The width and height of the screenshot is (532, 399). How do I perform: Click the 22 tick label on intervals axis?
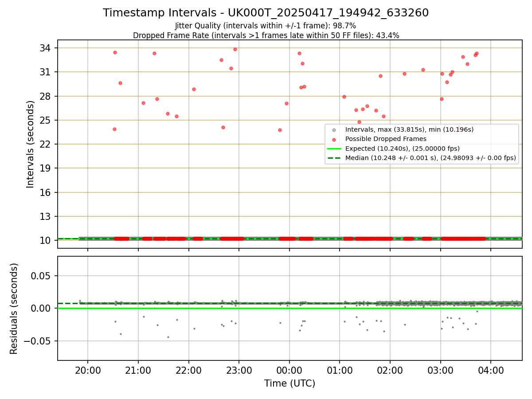(x=47, y=144)
